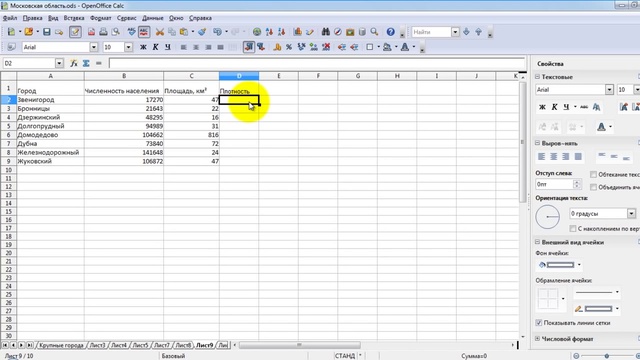
Task: Open the 0 градусы orientation dropdown
Action: pos(631,213)
